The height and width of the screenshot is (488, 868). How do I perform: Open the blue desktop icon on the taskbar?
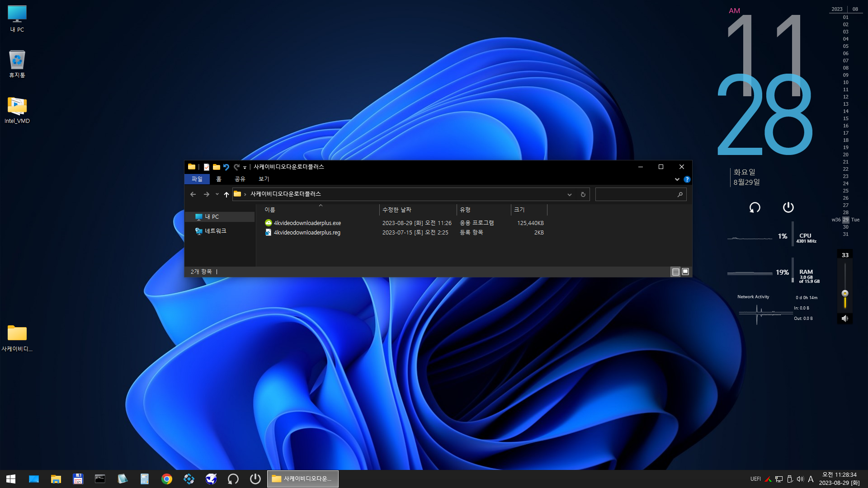point(34,479)
